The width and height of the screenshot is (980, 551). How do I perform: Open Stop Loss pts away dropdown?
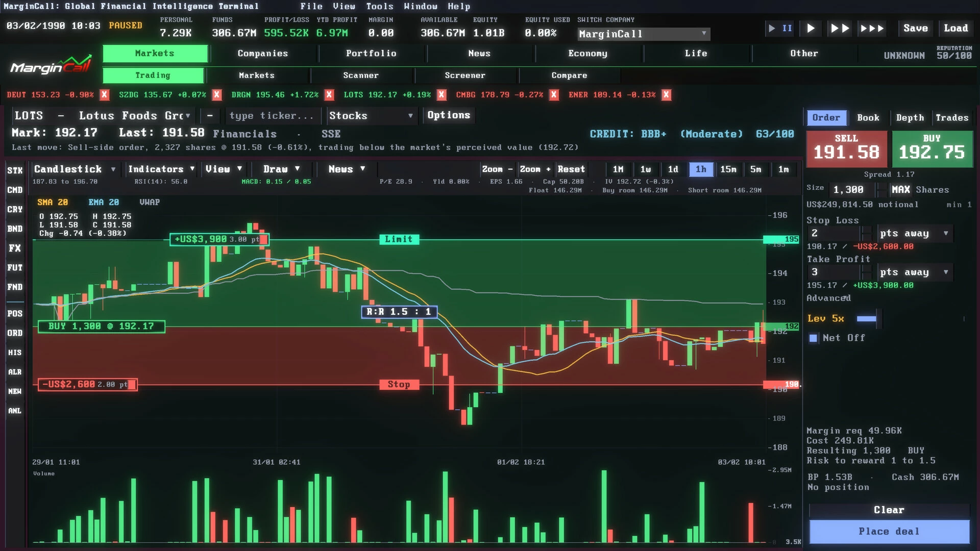point(915,233)
